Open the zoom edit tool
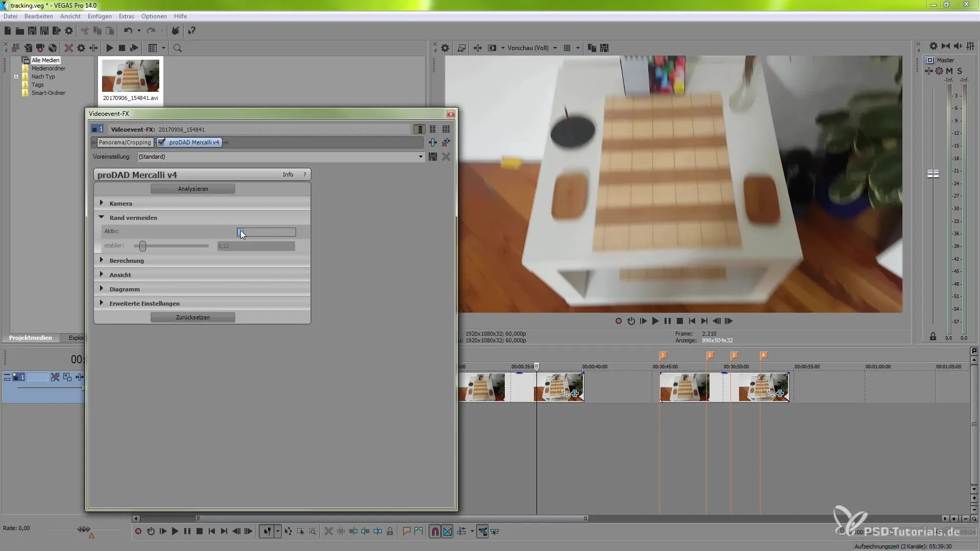The width and height of the screenshot is (980, 551). tap(312, 532)
